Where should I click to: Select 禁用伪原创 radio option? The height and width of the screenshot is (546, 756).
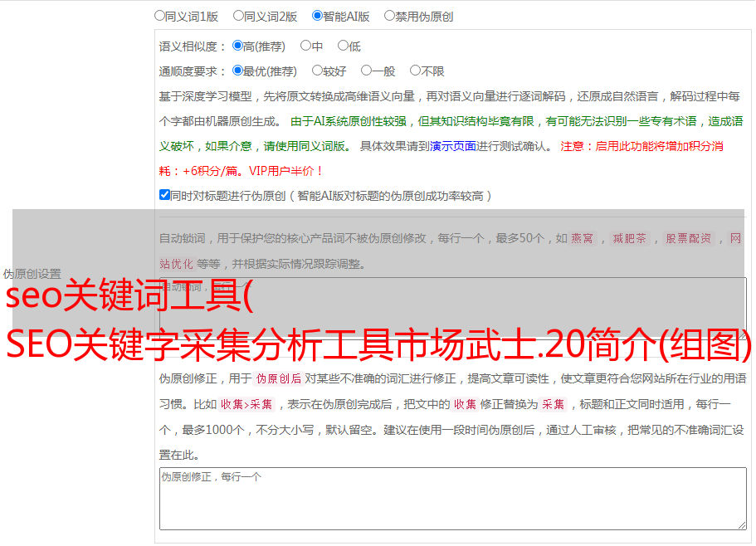[x=389, y=16]
